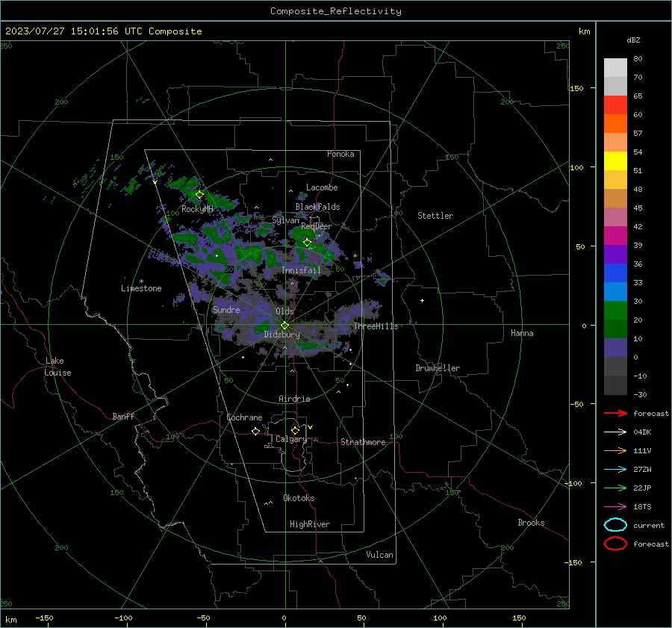Viewport: 672px width, 628px height.
Task: Click the yellow radar-center diamond at Didsbury
Action: [x=284, y=326]
